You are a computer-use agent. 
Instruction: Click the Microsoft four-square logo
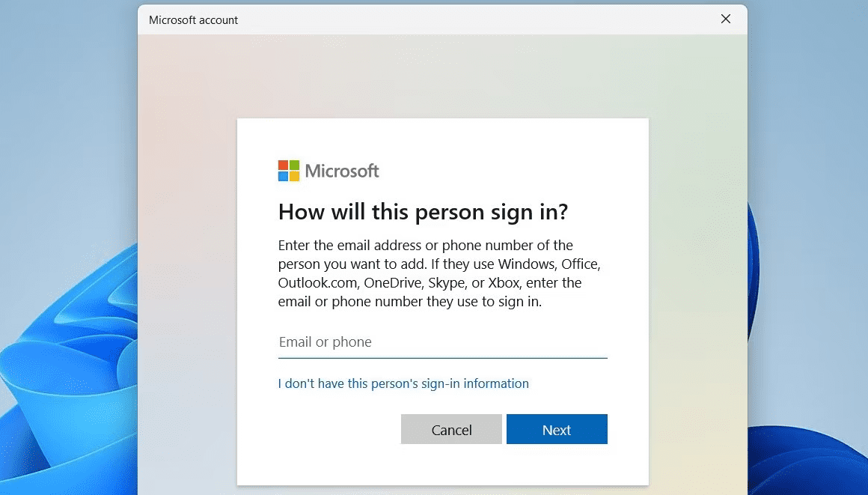(288, 171)
